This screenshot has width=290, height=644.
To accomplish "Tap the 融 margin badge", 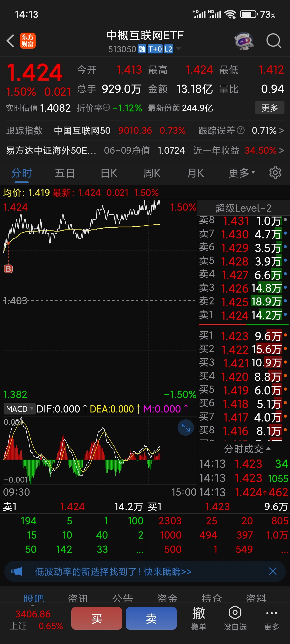I will point(142,49).
